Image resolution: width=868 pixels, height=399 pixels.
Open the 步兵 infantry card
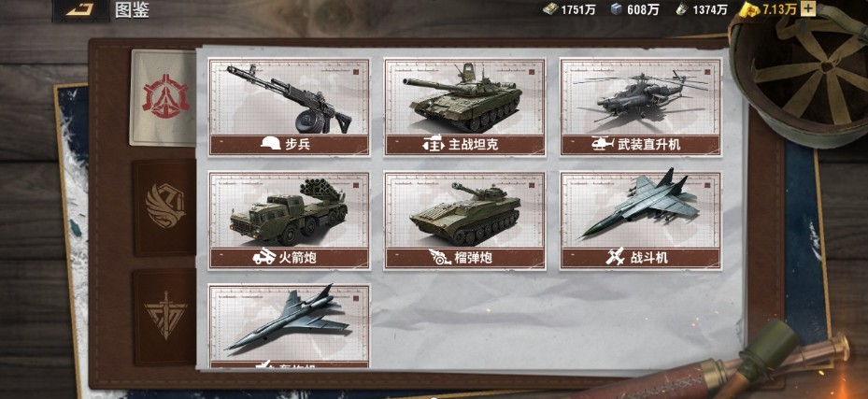pyautogui.click(x=289, y=107)
